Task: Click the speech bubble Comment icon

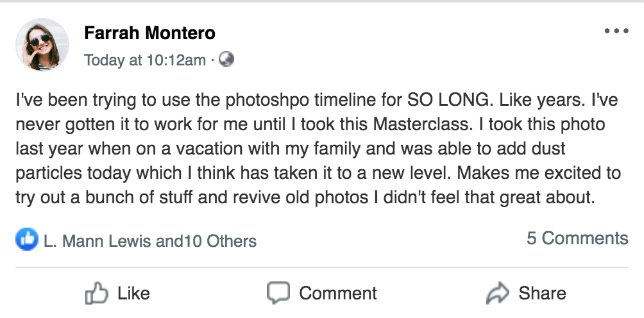Action: [x=278, y=293]
